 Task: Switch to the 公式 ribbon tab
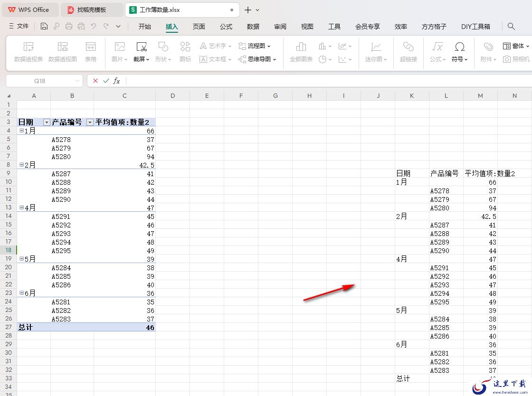point(226,27)
